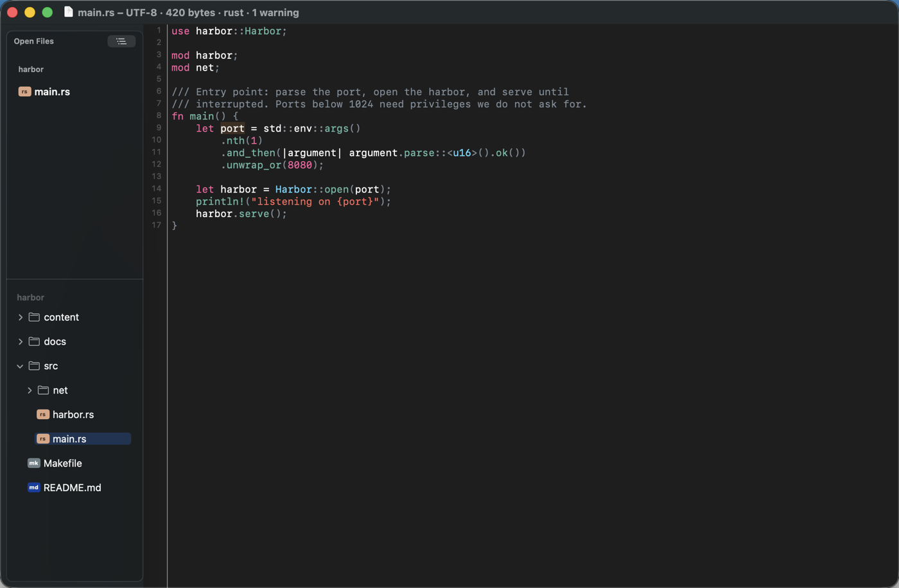Click the rs icon of main.rs in the src tree
The width and height of the screenshot is (899, 588).
point(43,439)
